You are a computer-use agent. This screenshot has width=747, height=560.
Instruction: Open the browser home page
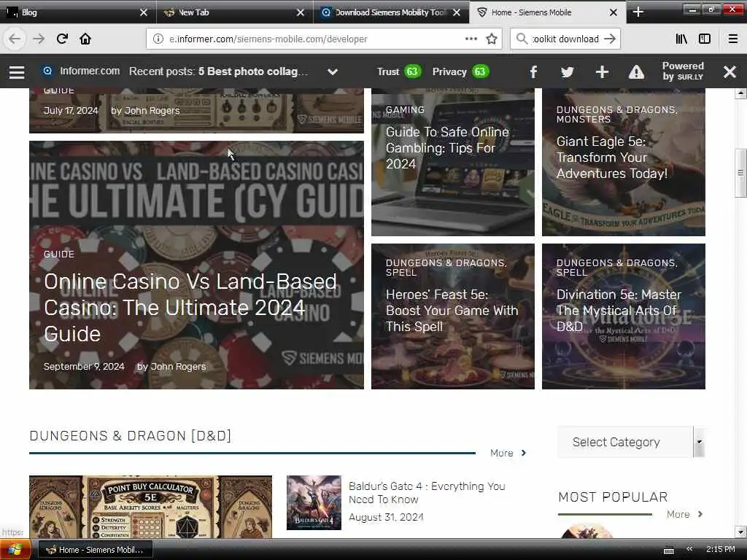(x=85, y=39)
